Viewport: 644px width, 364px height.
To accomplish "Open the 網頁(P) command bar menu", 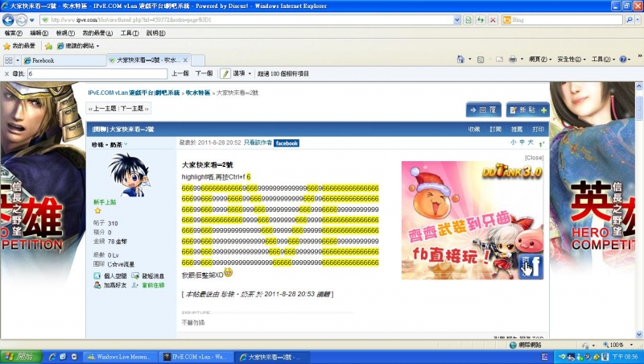I will 540,60.
